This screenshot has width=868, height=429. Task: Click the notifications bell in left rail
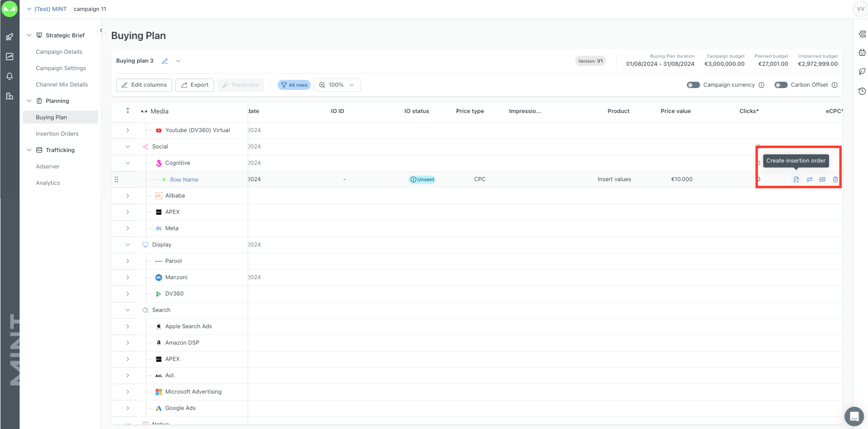coord(9,76)
